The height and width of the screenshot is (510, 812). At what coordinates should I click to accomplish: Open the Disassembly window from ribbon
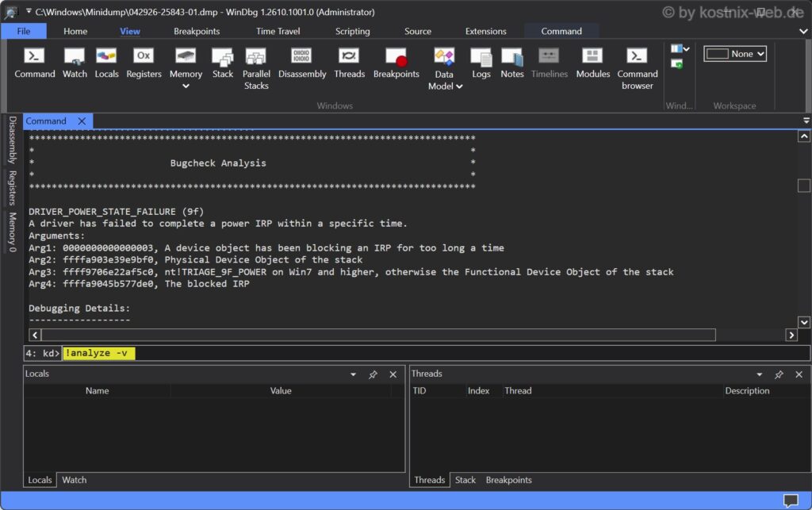(302, 63)
